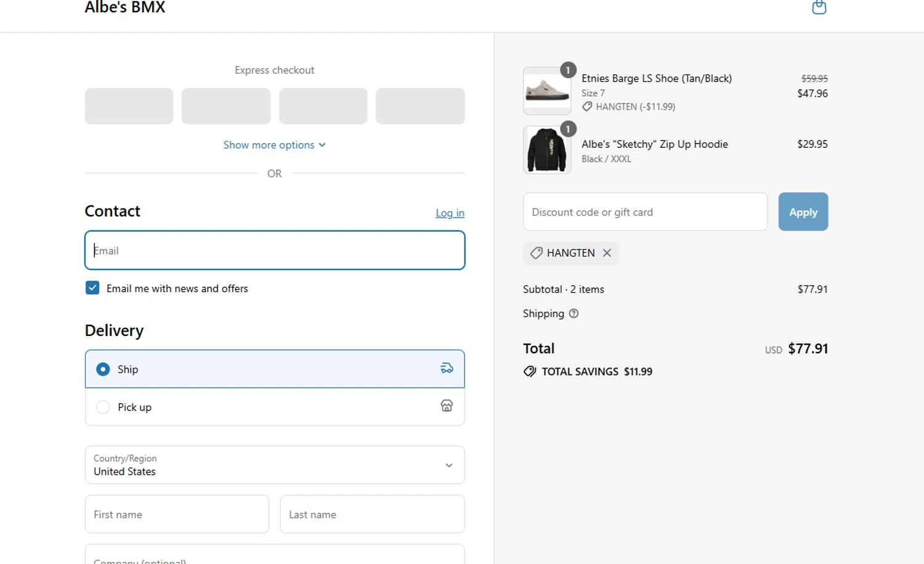Click the Express checkout heading
Screen dimensions: 924x564
click(275, 70)
